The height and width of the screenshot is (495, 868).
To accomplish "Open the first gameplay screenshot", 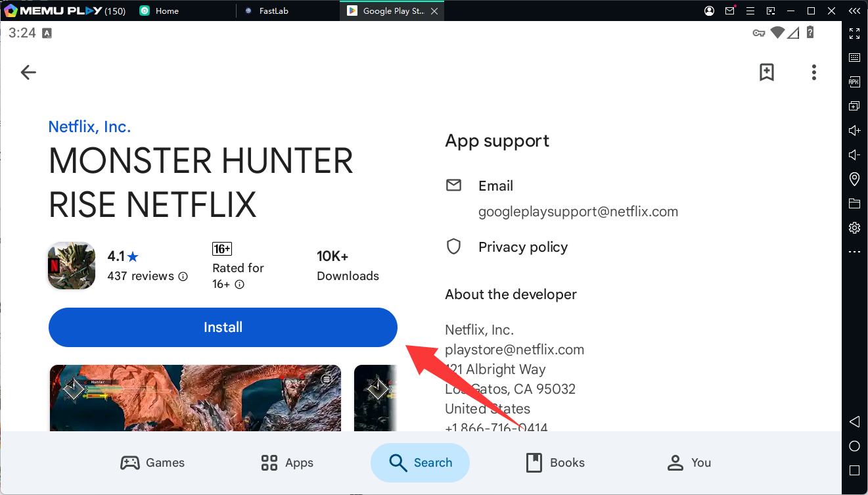I will pos(196,398).
